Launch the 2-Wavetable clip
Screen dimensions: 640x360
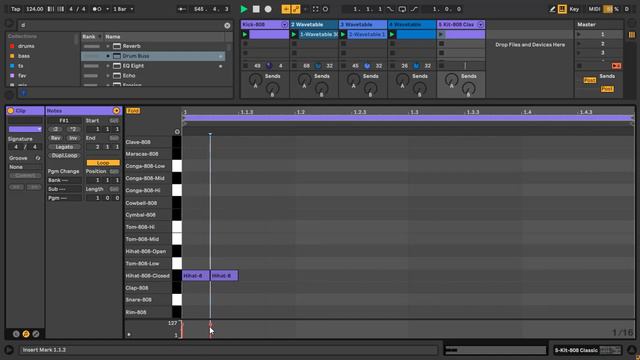(294, 35)
